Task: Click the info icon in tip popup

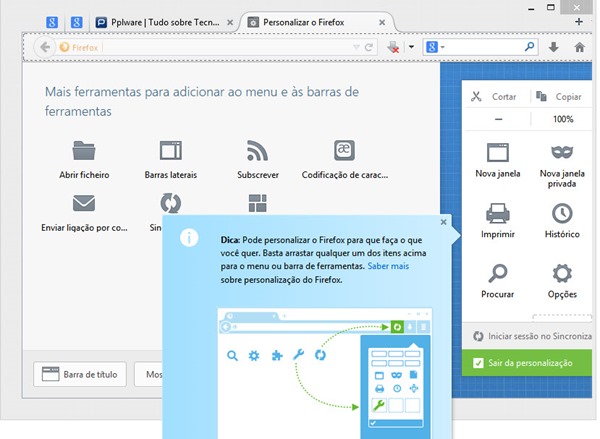Action: click(189, 238)
